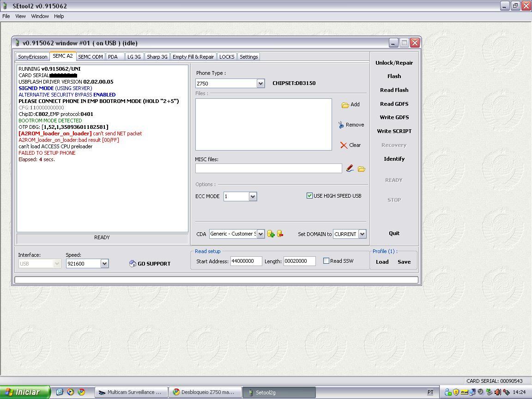
Task: Switch to the SonyEricsson tab
Action: click(x=33, y=57)
